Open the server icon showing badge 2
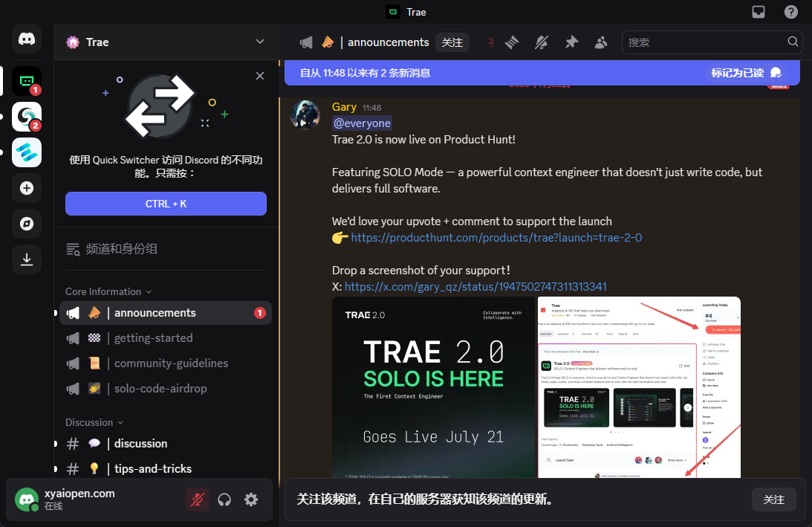The height and width of the screenshot is (527, 812). coord(27,117)
